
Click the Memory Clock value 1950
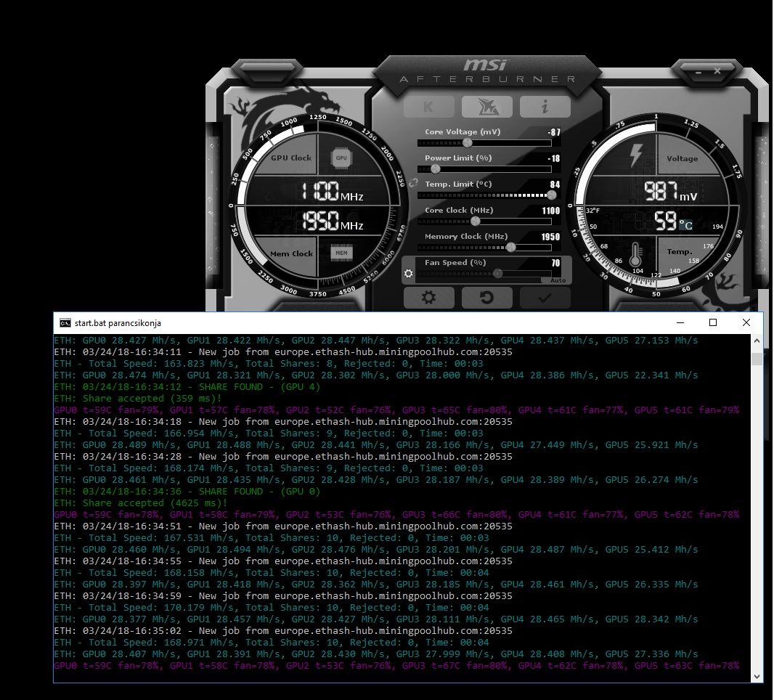pos(551,237)
